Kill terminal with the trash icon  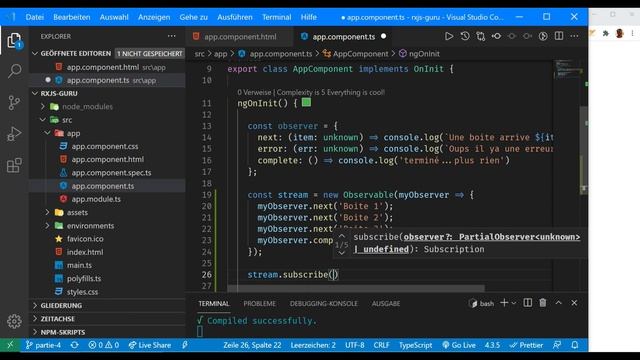pos(542,303)
